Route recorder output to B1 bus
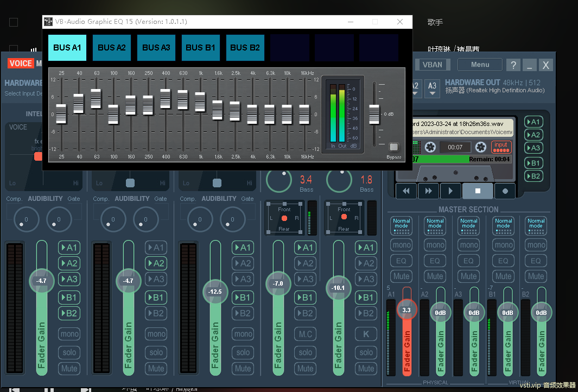The width and height of the screenshot is (578, 392). [x=533, y=163]
